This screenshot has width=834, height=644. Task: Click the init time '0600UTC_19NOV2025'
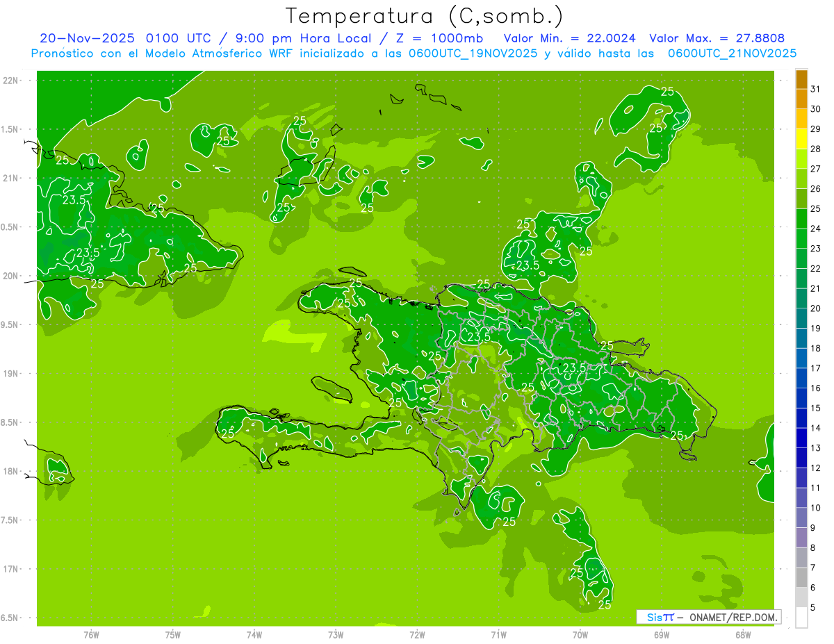[473, 53]
